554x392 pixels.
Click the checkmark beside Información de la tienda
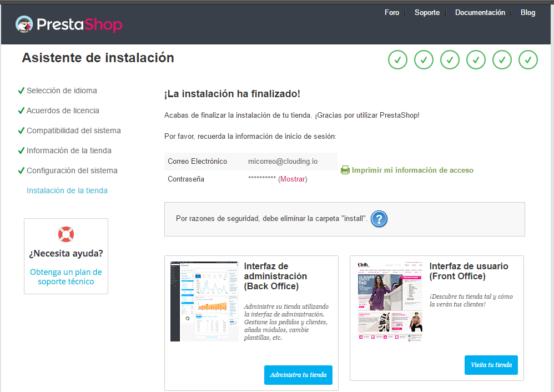[21, 150]
